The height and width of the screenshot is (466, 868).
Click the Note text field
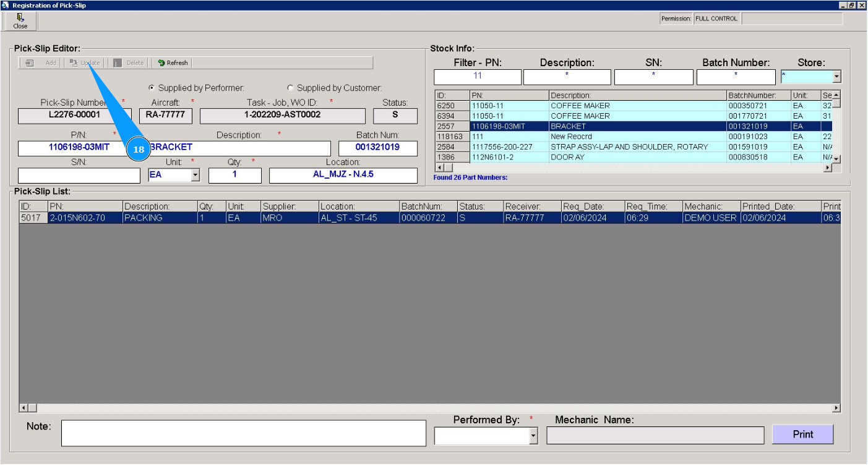[x=243, y=433]
